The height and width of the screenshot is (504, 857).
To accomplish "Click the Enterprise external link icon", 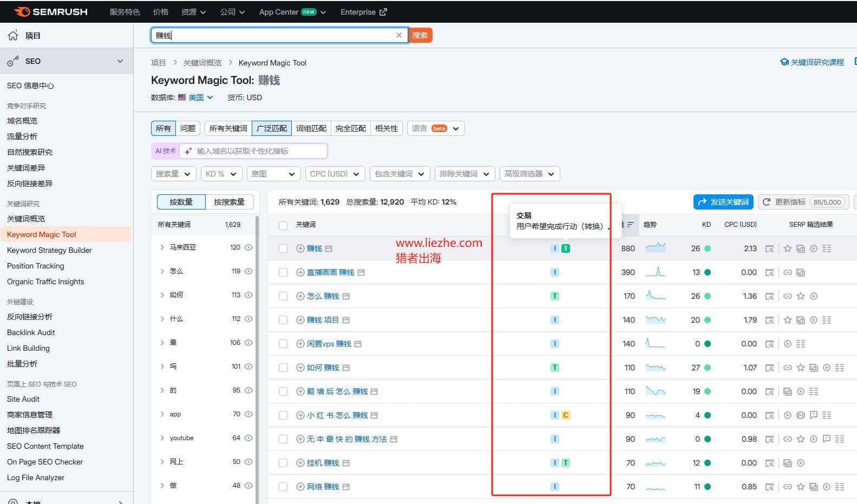I will (383, 12).
